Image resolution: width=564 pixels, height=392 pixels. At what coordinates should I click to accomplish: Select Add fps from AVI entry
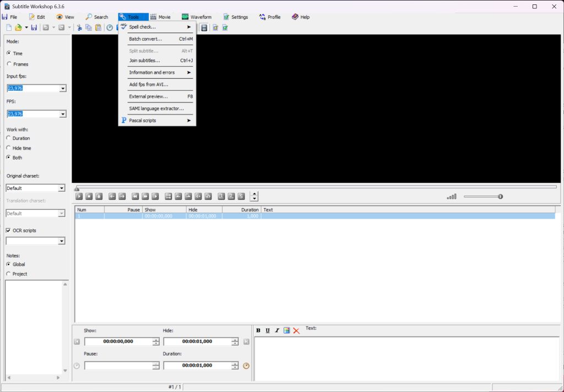coord(157,85)
